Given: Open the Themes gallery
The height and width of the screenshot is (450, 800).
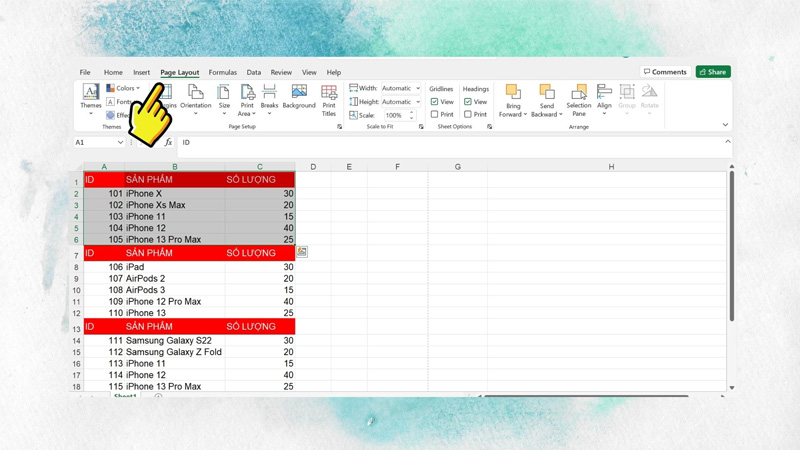Looking at the screenshot, I should (91, 99).
